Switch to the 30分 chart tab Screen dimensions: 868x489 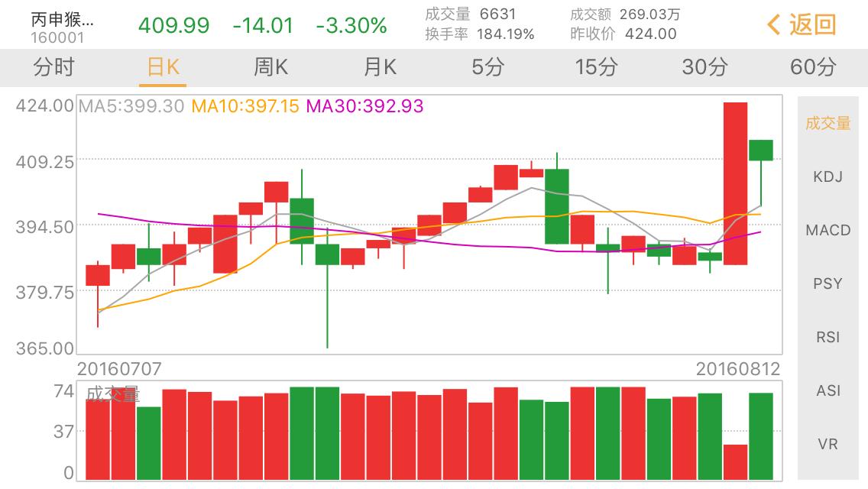point(704,67)
